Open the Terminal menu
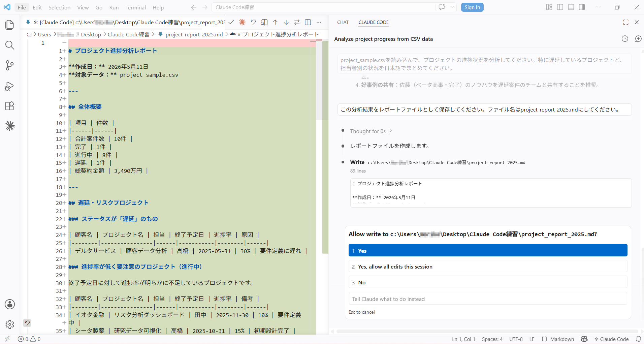 (x=135, y=7)
